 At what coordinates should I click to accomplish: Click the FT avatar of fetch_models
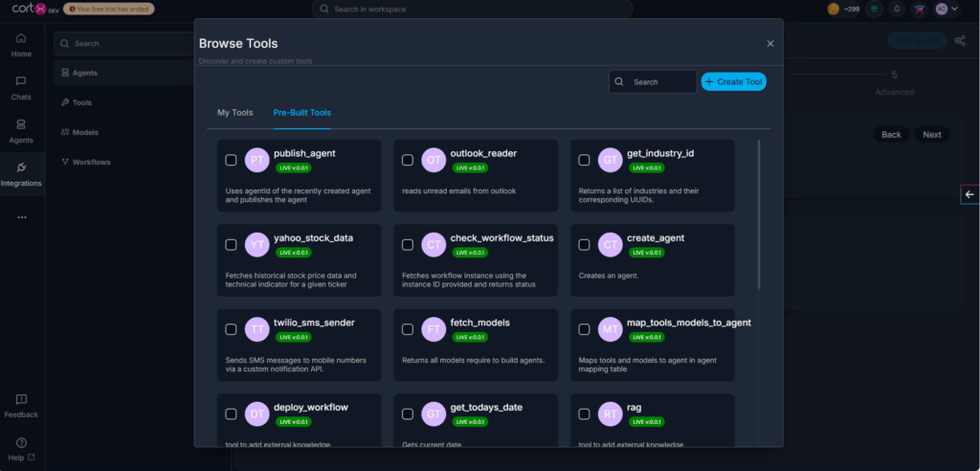click(x=434, y=329)
